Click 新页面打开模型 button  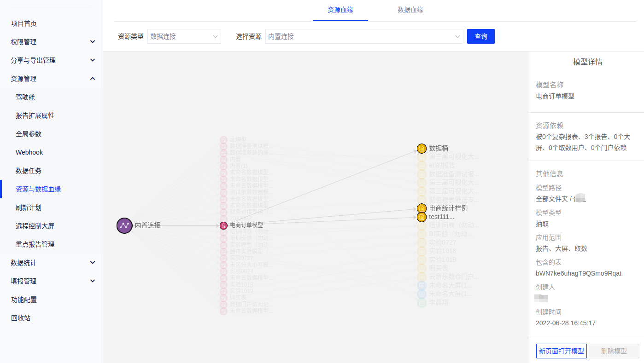pyautogui.click(x=561, y=351)
